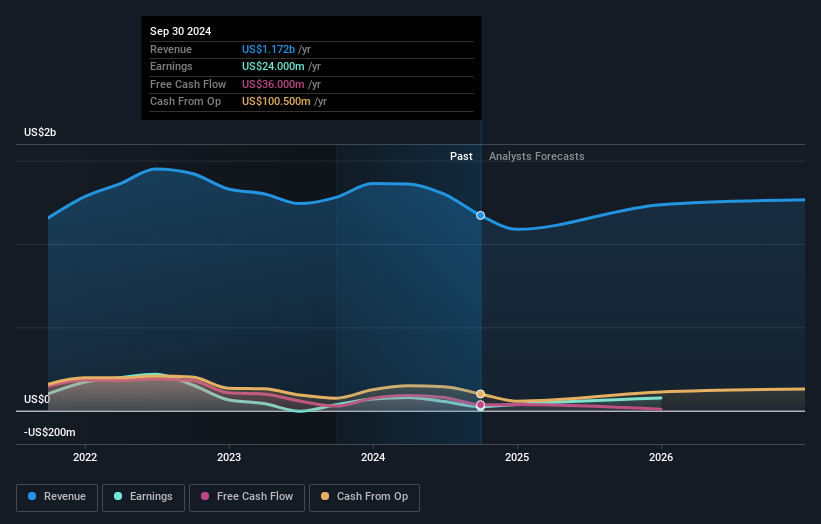Click the US$24.000m earnings value
The width and height of the screenshot is (821, 524).
point(273,66)
